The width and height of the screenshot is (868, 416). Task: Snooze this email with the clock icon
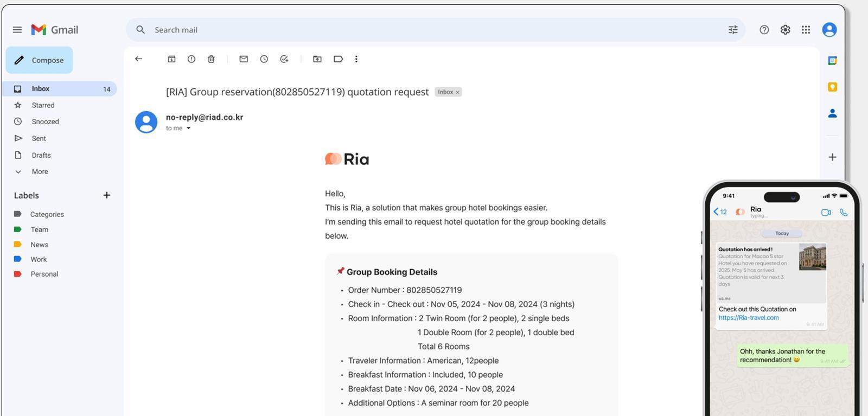point(264,59)
